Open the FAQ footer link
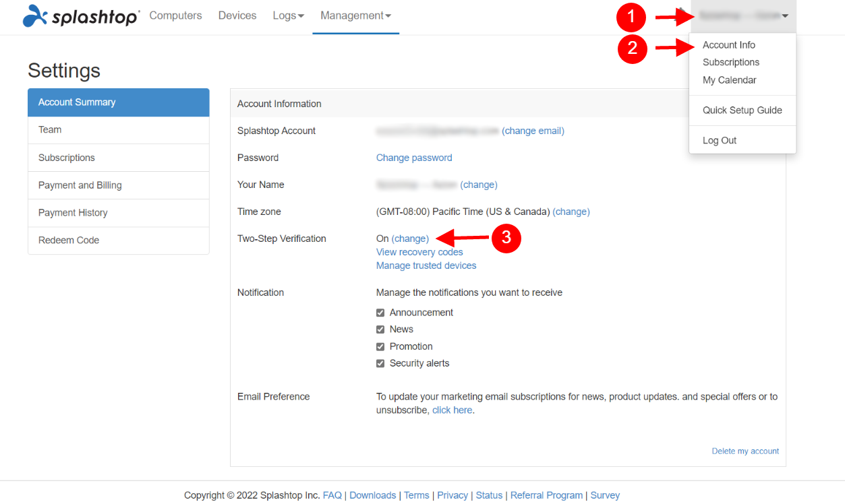The height and width of the screenshot is (504, 845). (332, 495)
